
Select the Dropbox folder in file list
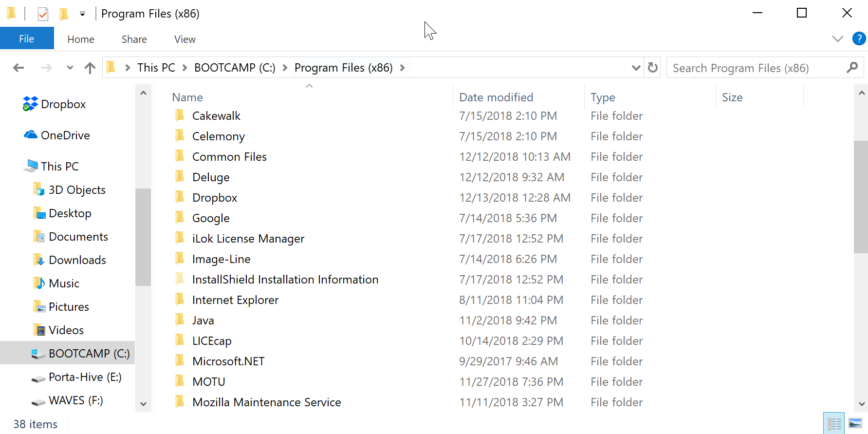(215, 198)
